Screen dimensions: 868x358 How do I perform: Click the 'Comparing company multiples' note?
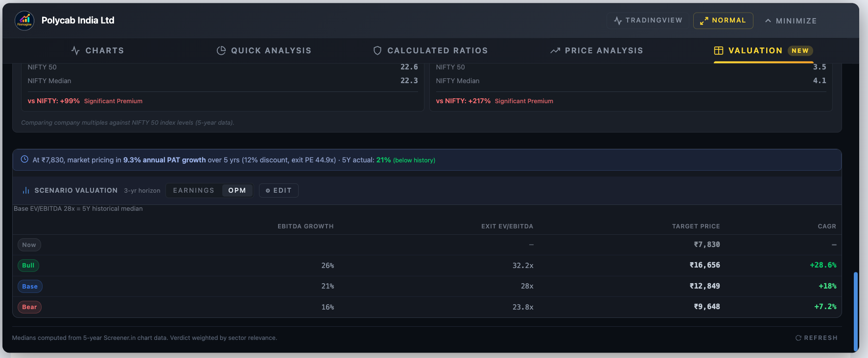128,123
